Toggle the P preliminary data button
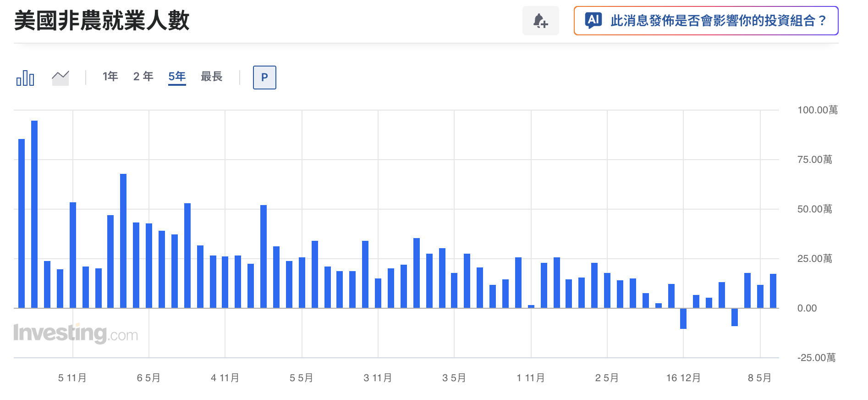Image resolution: width=868 pixels, height=400 pixels. point(264,78)
